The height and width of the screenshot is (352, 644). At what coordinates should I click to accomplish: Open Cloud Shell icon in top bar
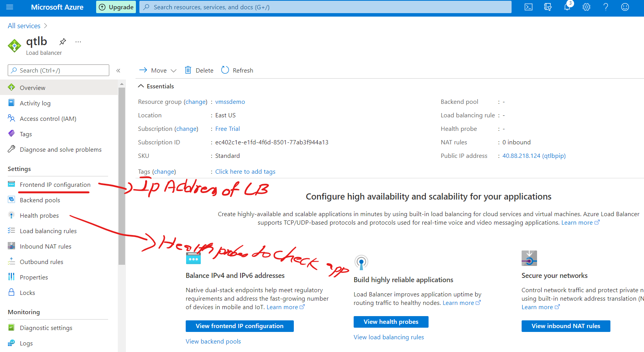(x=529, y=7)
